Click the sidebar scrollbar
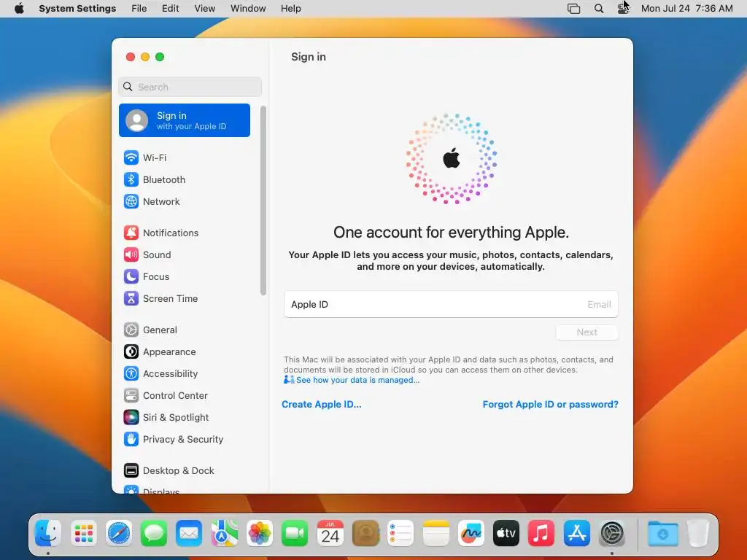This screenshot has height=560, width=747. pyautogui.click(x=263, y=200)
